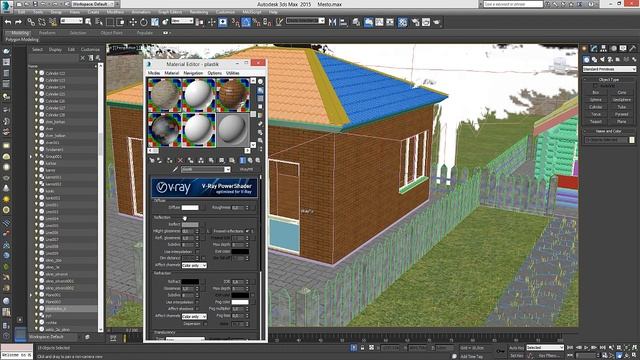This screenshot has height=360, width=640.
Task: Click the Align tool icon
Action: pos(343,22)
